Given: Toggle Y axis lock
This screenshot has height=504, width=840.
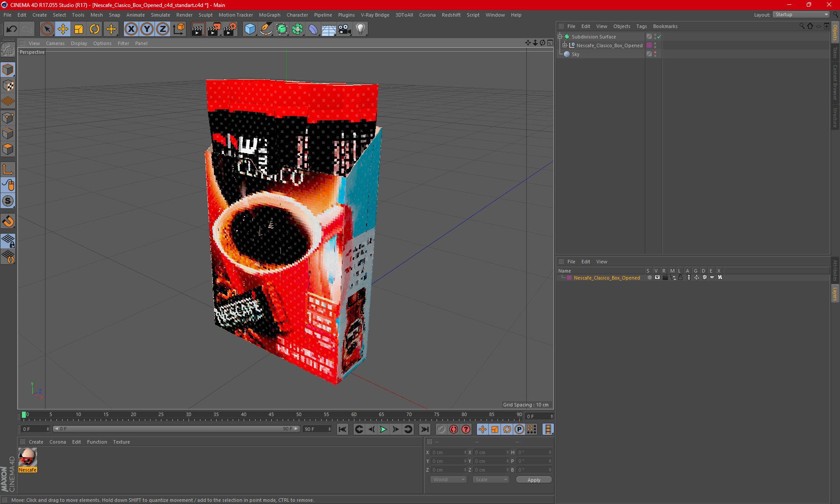Looking at the screenshot, I should coord(147,29).
